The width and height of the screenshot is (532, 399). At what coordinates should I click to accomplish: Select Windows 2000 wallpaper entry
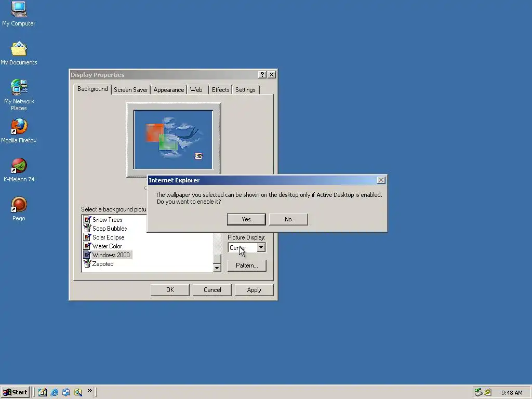pyautogui.click(x=111, y=255)
